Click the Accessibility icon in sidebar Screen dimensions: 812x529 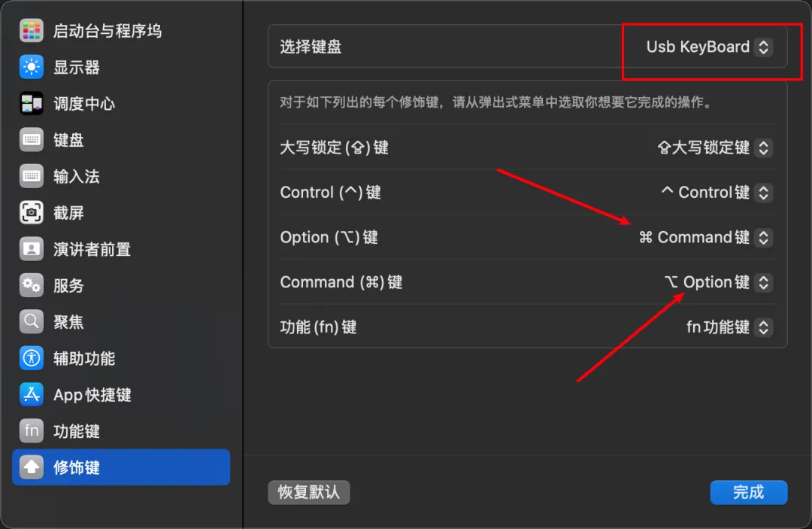pyautogui.click(x=31, y=358)
